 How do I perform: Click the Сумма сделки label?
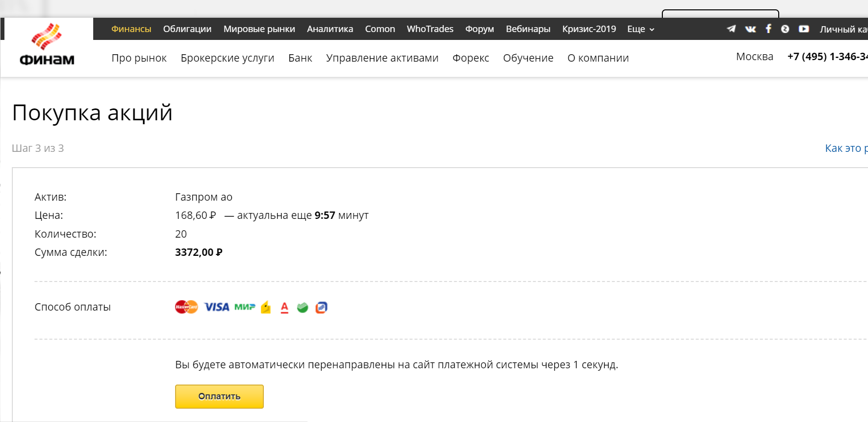[x=71, y=252]
